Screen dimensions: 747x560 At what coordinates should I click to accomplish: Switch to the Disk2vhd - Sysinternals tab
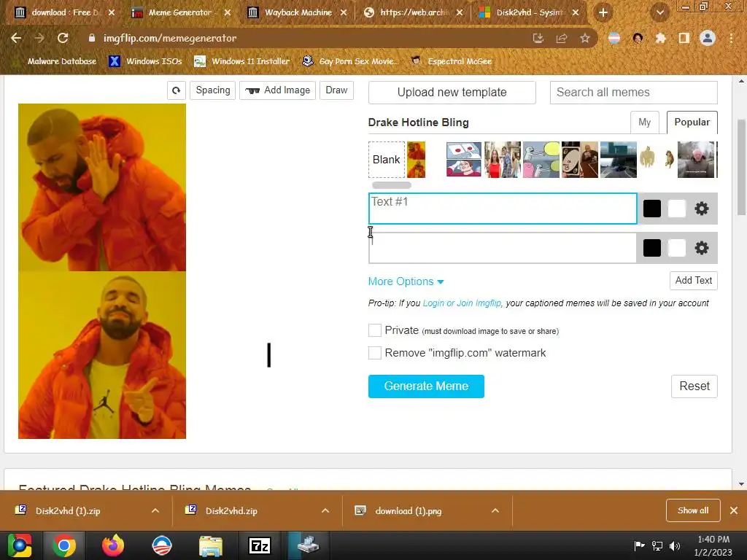point(529,13)
